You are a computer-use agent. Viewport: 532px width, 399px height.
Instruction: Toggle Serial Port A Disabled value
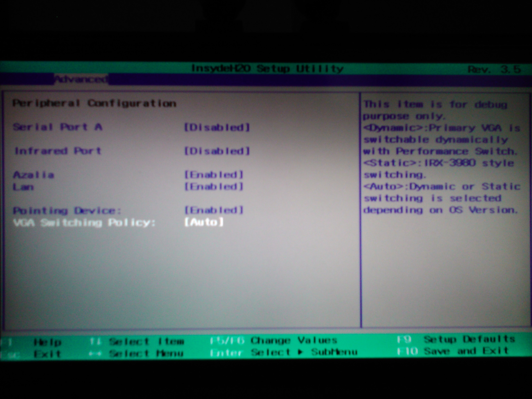coord(217,127)
